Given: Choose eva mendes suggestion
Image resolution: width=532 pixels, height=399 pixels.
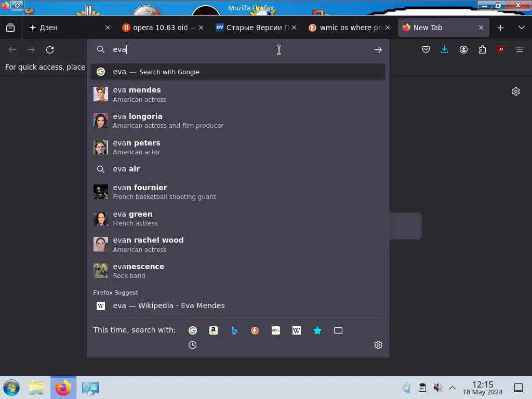Looking at the screenshot, I should [x=238, y=95].
